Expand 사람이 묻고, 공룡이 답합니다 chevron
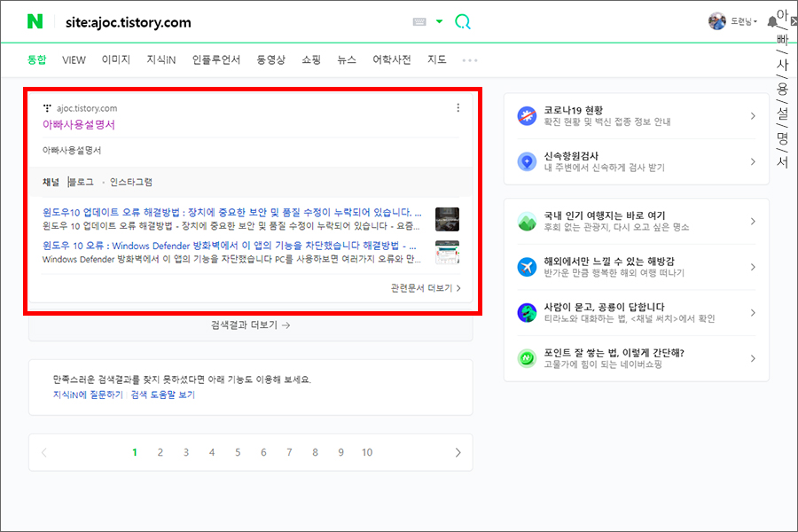Image resolution: width=798 pixels, height=532 pixels. click(x=753, y=313)
